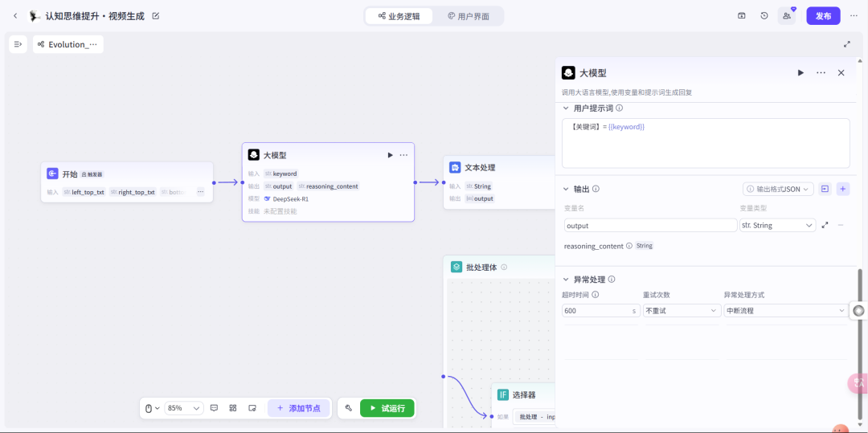Select reasoning_content output in 大模型 node
Screen dimensions: 868x433
[328, 186]
